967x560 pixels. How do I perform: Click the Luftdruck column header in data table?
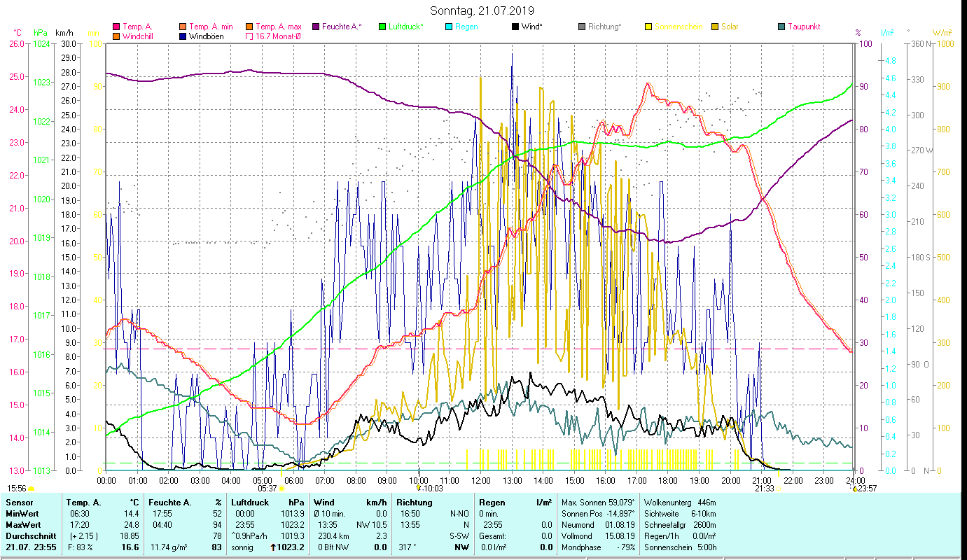point(249,502)
